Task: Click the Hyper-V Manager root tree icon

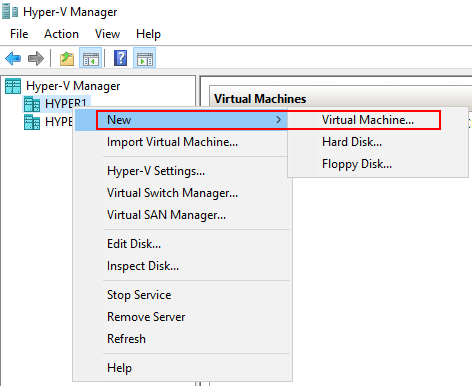Action: click(13, 86)
